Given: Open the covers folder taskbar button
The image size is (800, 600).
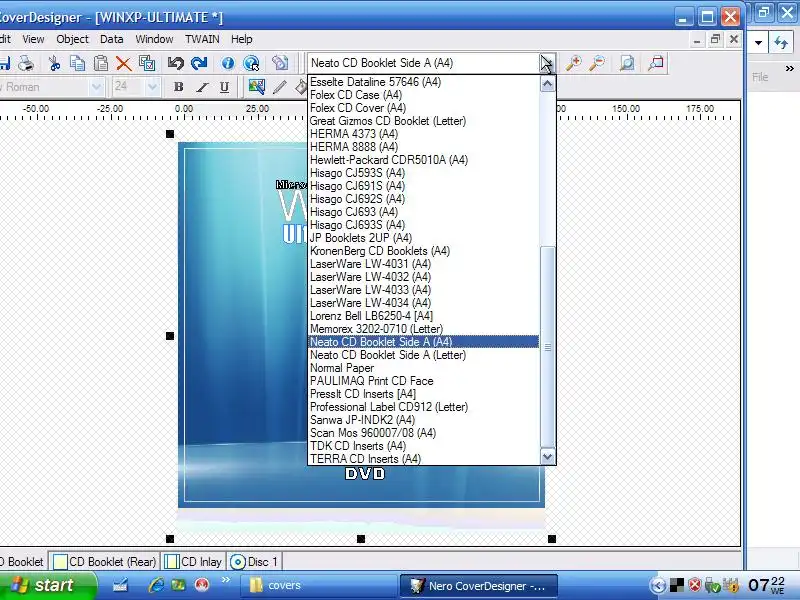Looking at the screenshot, I should 318,586.
